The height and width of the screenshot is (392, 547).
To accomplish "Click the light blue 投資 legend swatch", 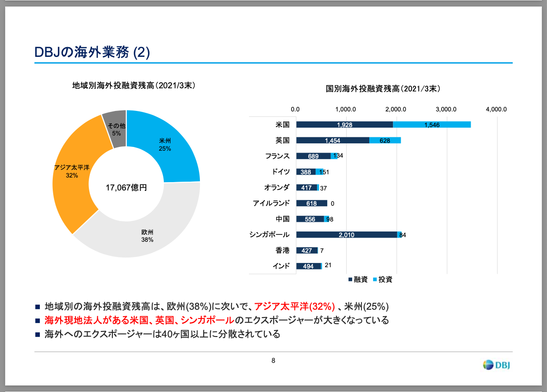I will pos(375,280).
